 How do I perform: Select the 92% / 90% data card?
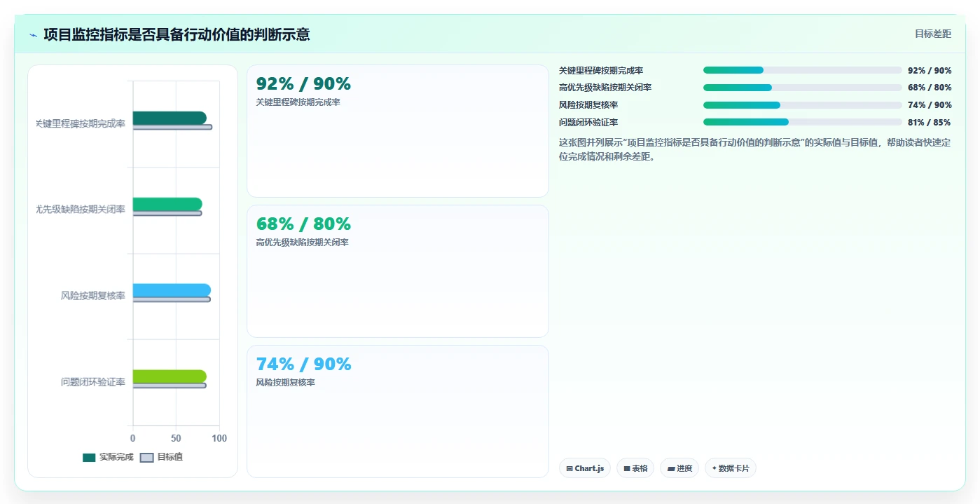398,131
